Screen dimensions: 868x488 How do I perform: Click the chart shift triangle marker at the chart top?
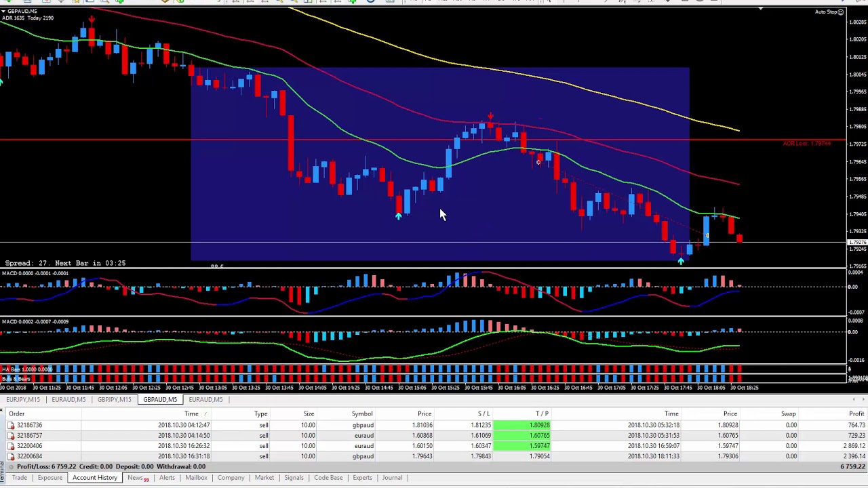(761, 9)
